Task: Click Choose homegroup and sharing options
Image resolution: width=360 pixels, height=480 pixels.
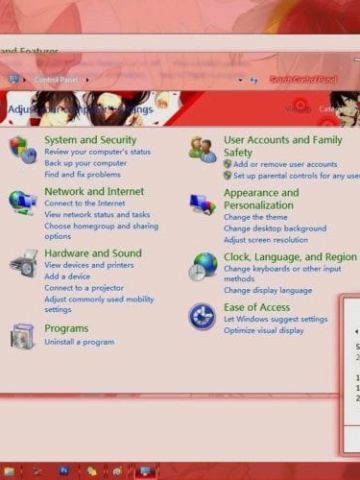Action: [101, 231]
